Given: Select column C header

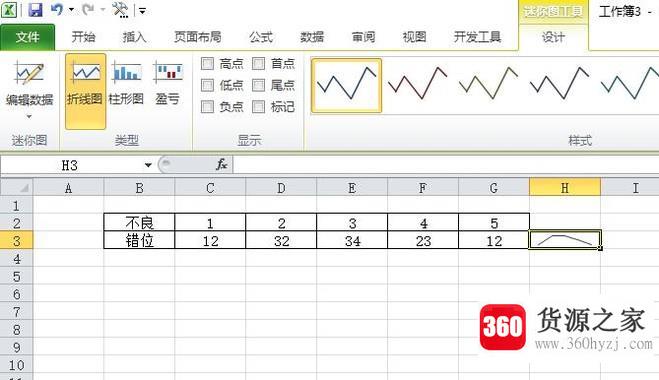Looking at the screenshot, I should pyautogui.click(x=210, y=187).
